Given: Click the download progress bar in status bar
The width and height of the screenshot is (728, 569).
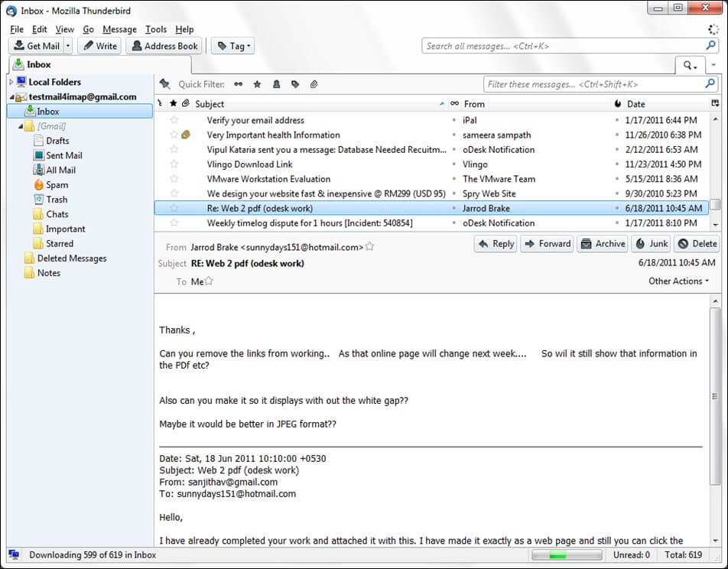Looking at the screenshot, I should (567, 554).
